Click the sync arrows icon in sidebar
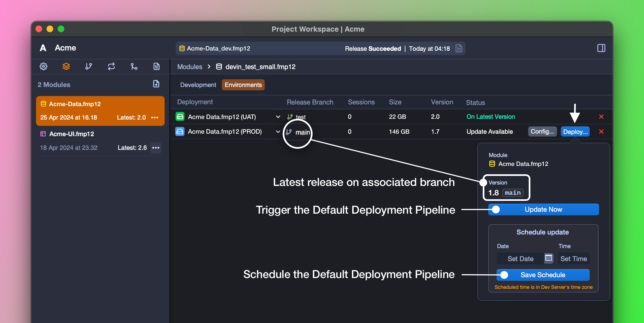 click(x=111, y=67)
